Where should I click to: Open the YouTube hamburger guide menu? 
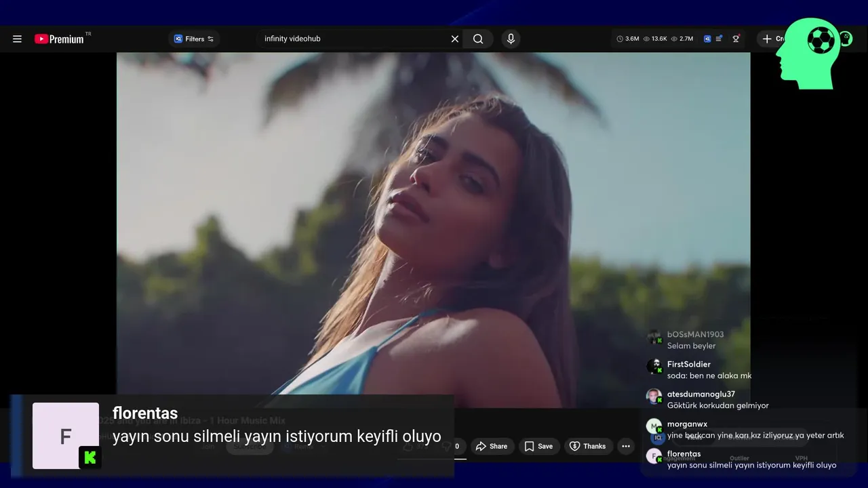click(17, 39)
